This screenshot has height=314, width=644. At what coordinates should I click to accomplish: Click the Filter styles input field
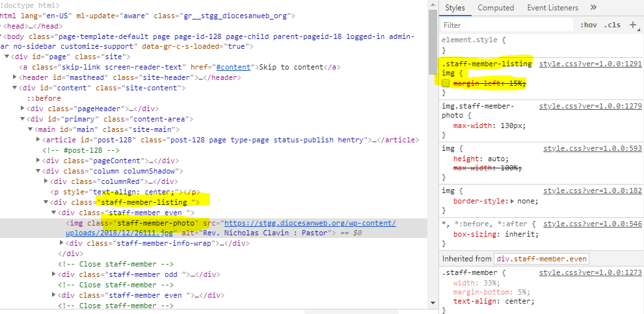(507, 25)
